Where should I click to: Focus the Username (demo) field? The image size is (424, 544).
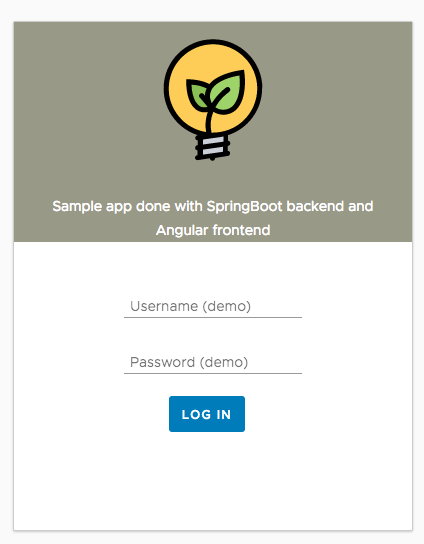213,307
